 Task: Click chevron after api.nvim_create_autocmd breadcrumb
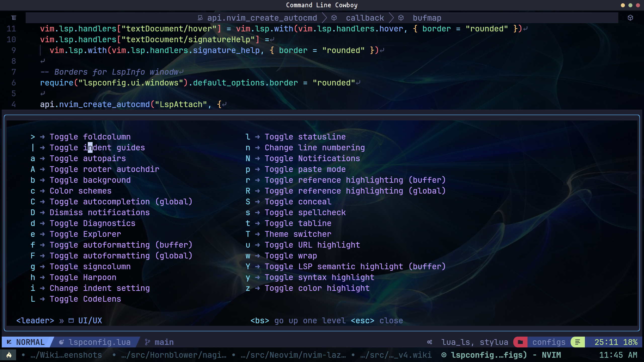coord(325,18)
